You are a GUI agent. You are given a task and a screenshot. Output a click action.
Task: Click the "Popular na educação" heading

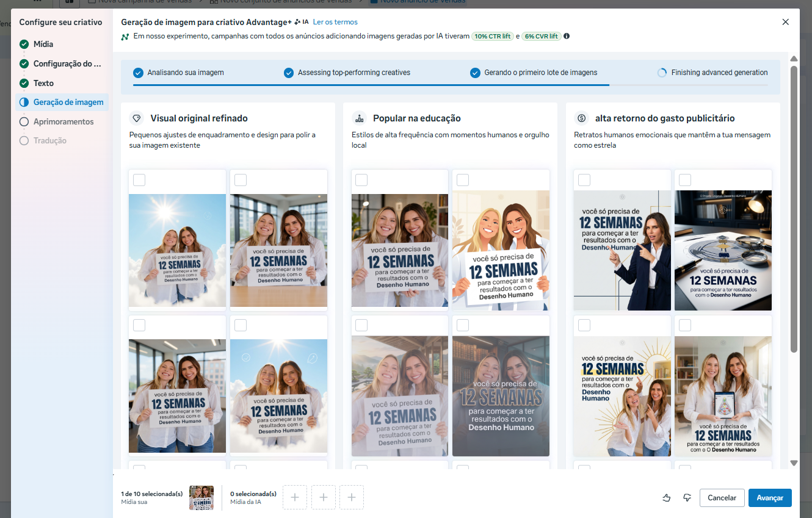coord(417,118)
